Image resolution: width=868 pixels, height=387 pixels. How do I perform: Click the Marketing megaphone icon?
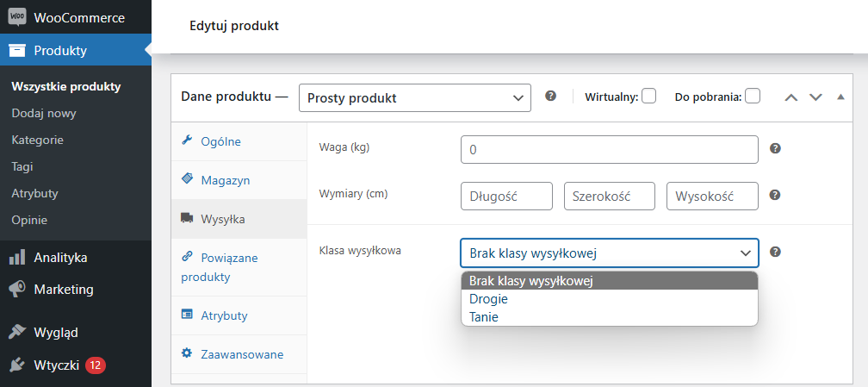pos(17,290)
